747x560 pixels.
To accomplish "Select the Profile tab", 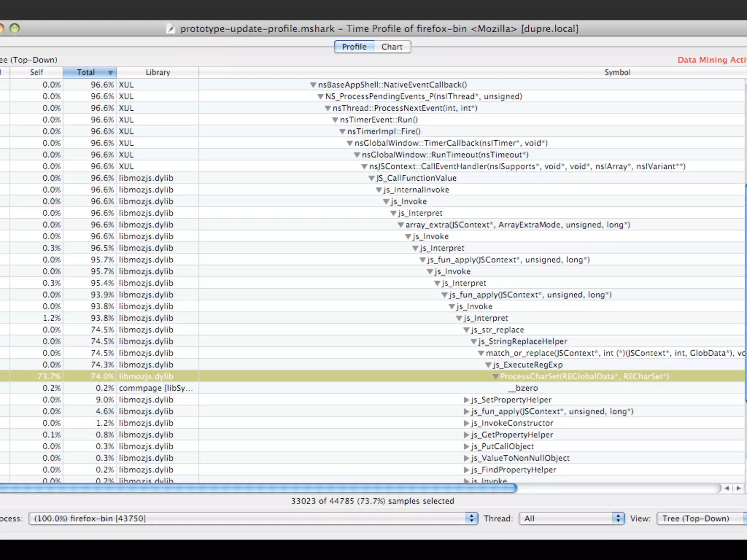I will pos(354,47).
